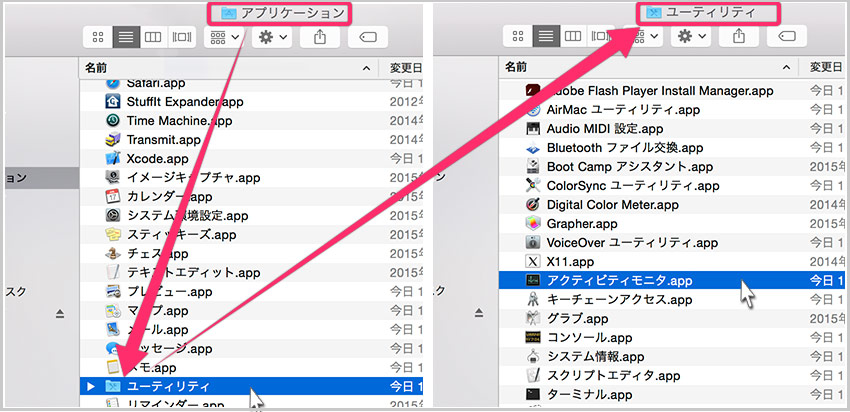Click edit tags button in left window
The height and width of the screenshot is (412, 850).
click(x=368, y=37)
